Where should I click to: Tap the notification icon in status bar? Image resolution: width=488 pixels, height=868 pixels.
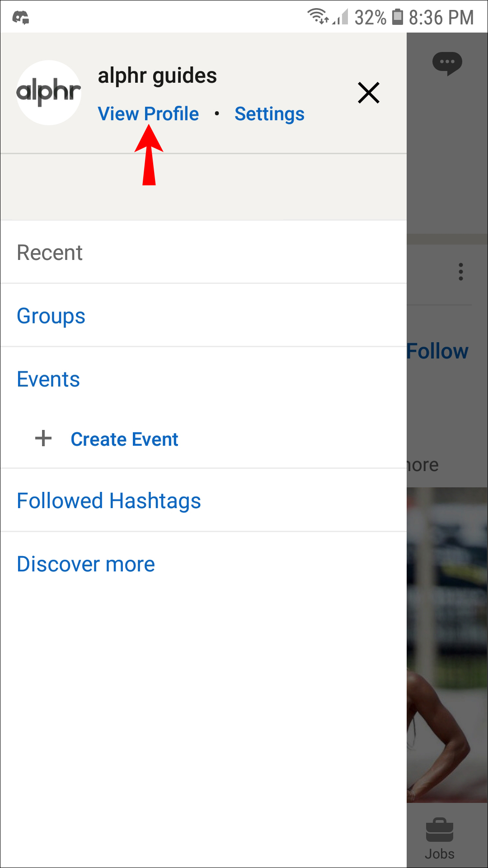[21, 18]
